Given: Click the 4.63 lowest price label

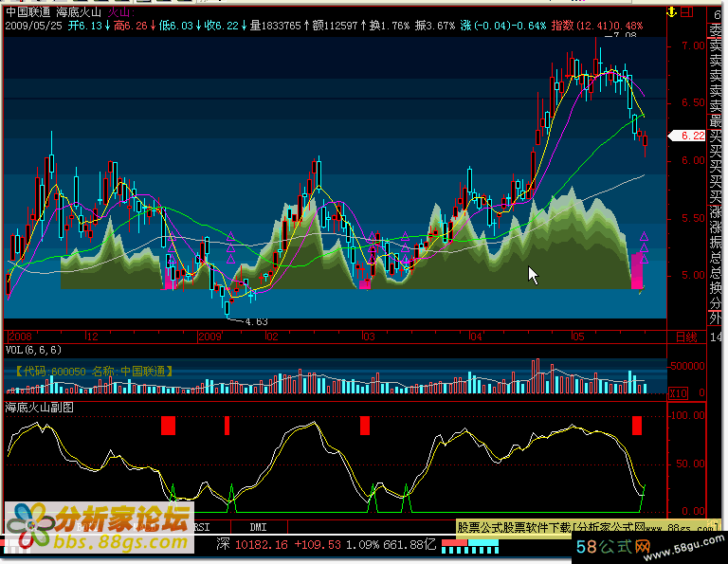Looking at the screenshot, I should 256,321.
